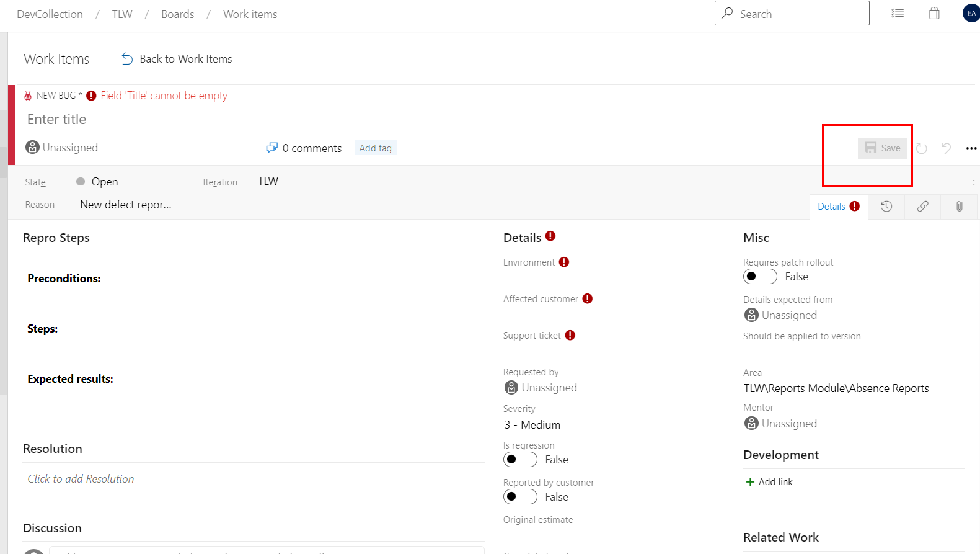Go to DevCollection breadcrumb
The height and width of the screenshot is (554, 980).
coord(50,14)
